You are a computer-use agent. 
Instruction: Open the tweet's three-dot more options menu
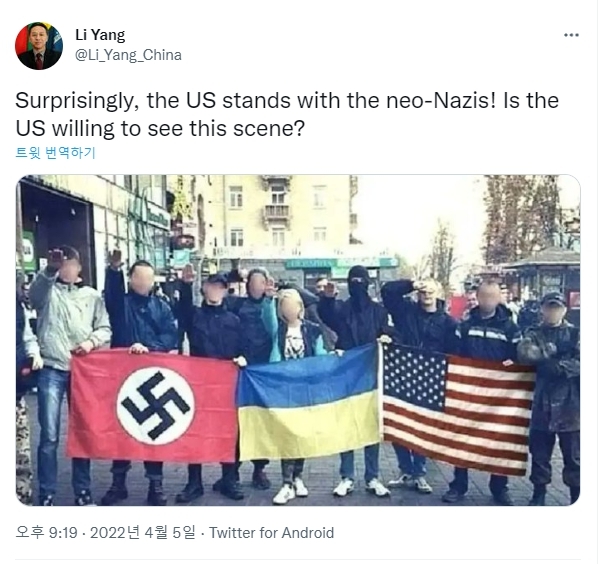[571, 35]
